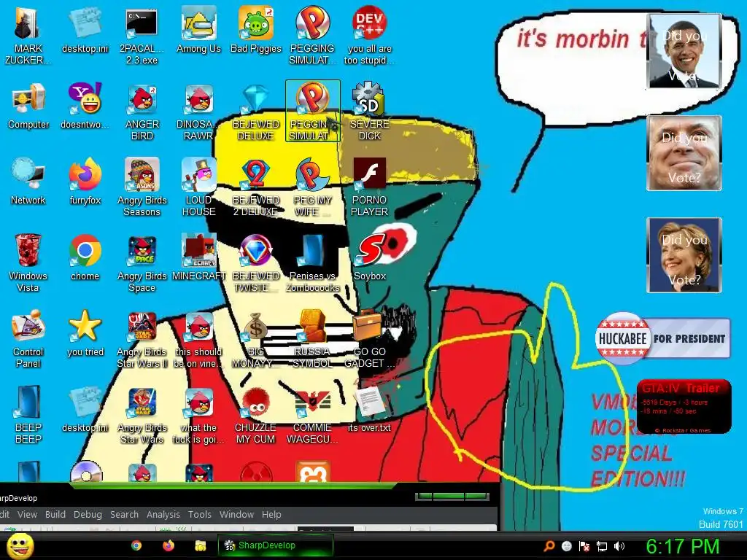Select the 'you tried' star icon
The image size is (747, 560).
85,334
